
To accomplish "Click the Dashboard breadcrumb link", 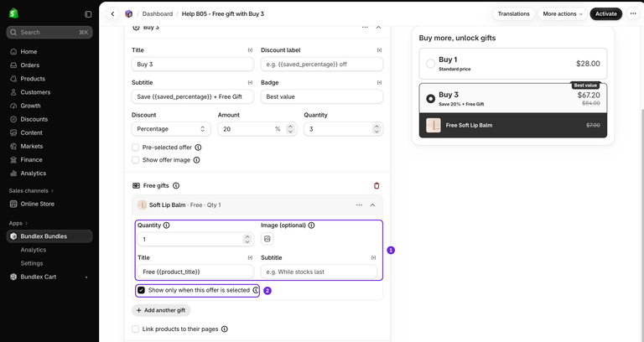I will tap(158, 14).
